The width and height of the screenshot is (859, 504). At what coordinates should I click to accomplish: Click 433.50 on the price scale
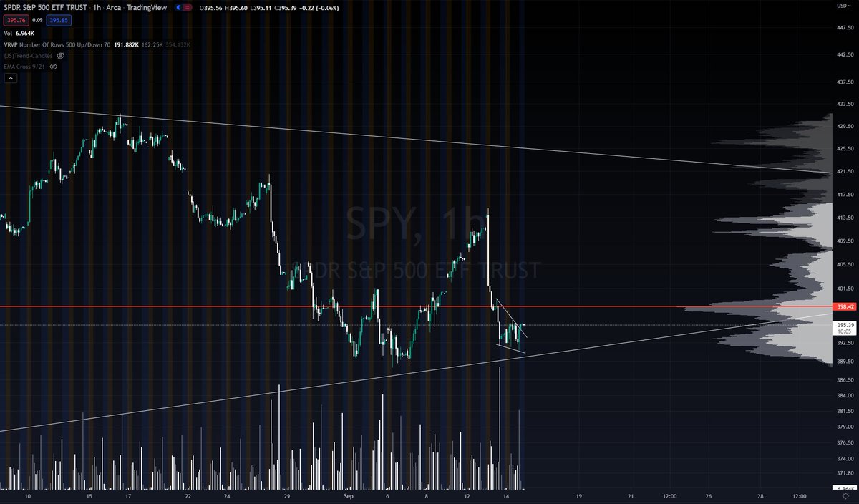(845, 103)
